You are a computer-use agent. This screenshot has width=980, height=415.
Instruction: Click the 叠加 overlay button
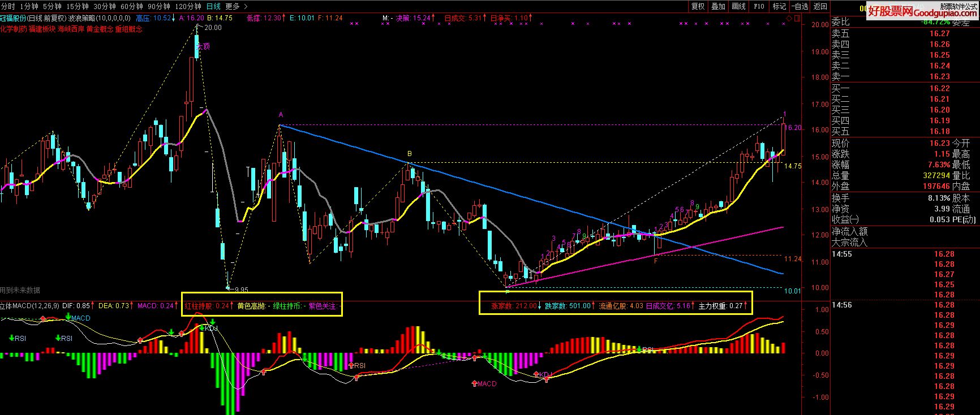pos(718,6)
